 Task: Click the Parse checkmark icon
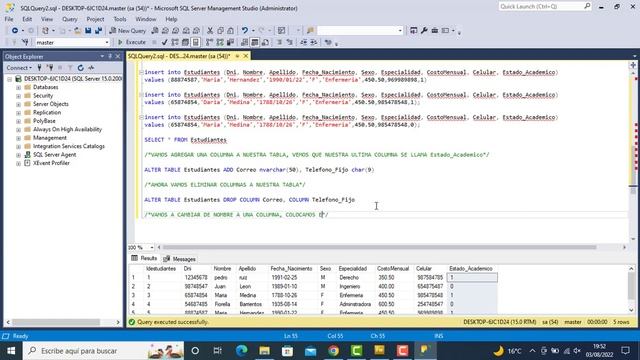[x=164, y=42]
